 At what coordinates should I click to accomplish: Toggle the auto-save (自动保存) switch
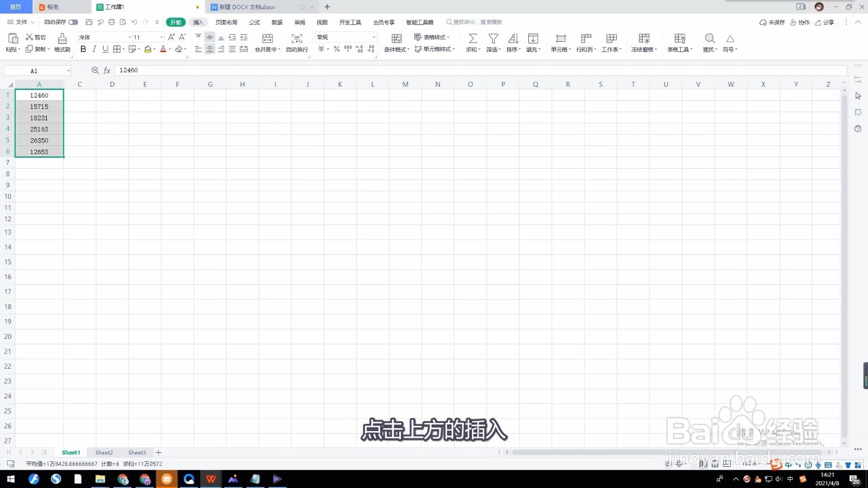(73, 22)
